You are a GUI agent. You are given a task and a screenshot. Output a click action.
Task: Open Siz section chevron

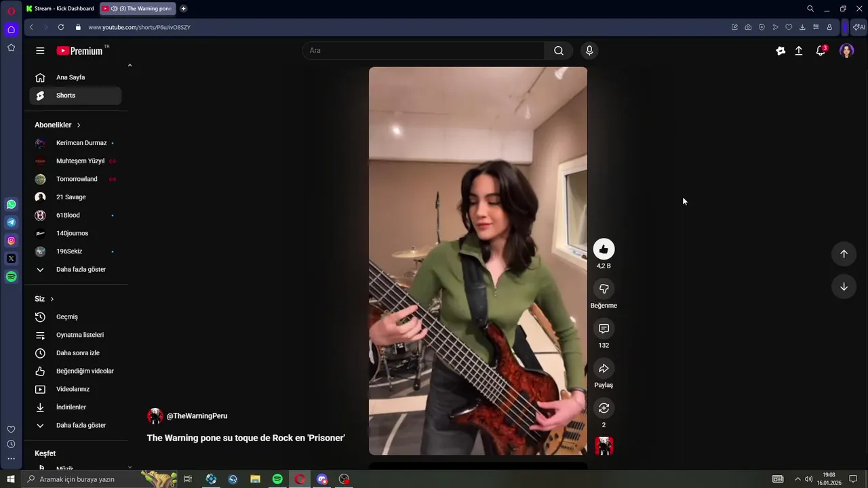point(52,299)
